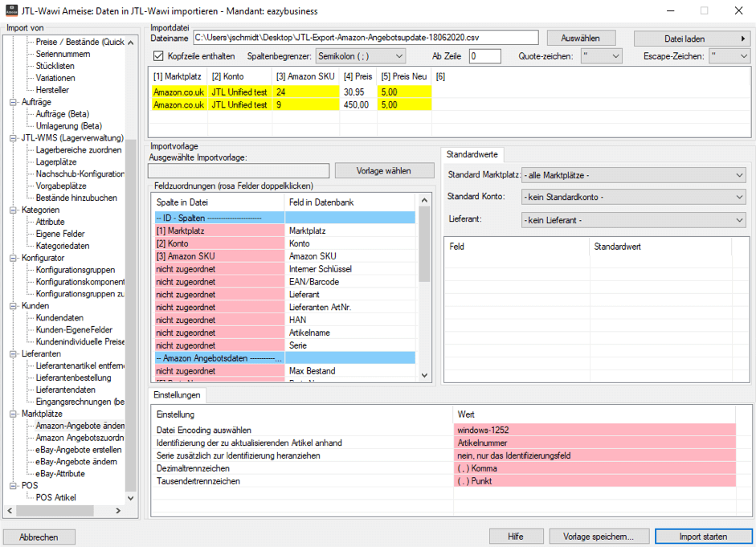
Task: Switch to the Standardwerte tab
Action: point(472,154)
